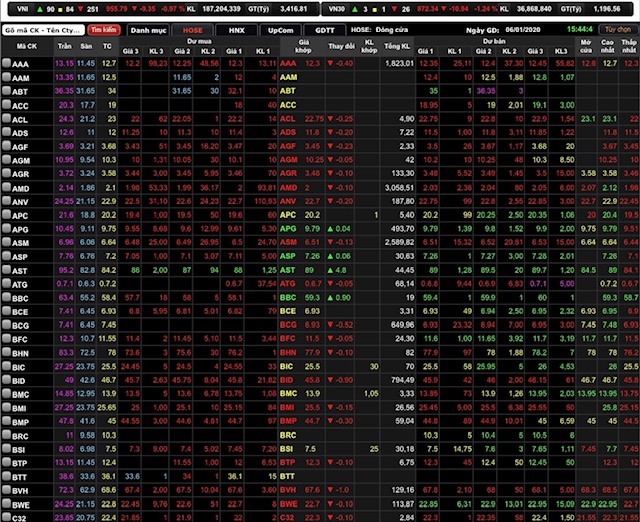640x522 pixels.
Task: Click the ASM ticker symbol link
Action: point(20,242)
